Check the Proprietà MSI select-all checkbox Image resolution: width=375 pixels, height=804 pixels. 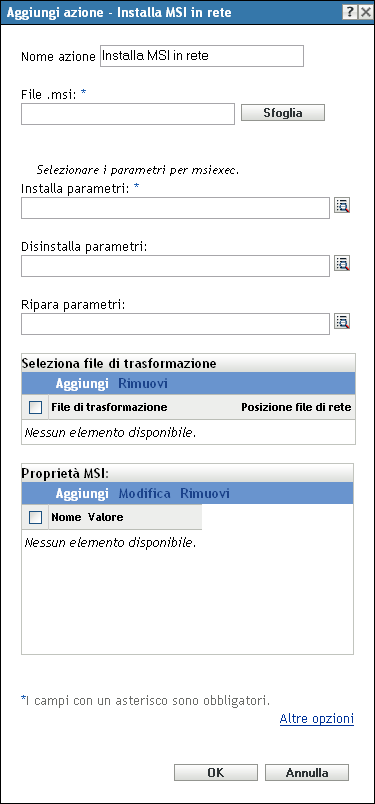point(35,518)
